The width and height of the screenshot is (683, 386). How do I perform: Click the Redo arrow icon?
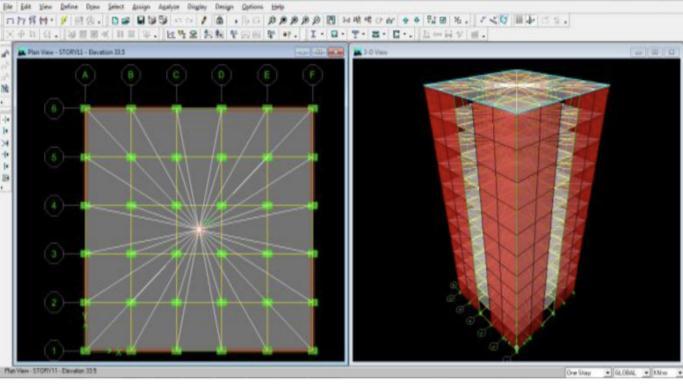pyautogui.click(x=189, y=20)
